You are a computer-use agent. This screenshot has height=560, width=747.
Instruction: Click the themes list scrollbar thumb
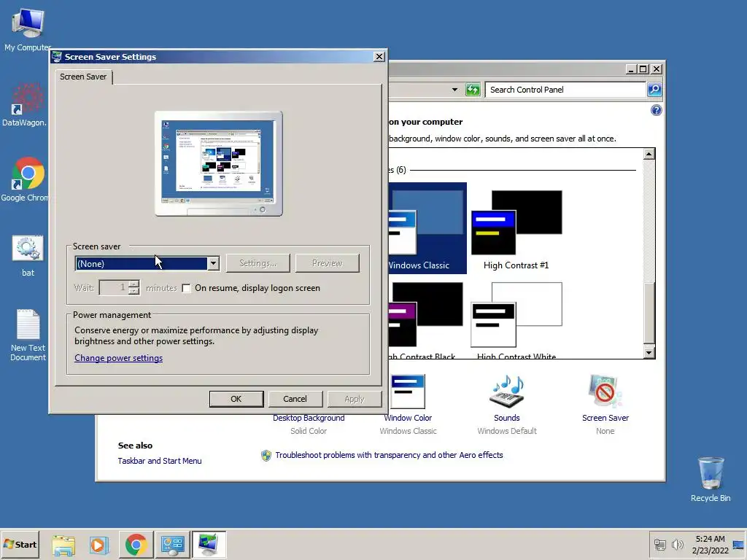pyautogui.click(x=649, y=313)
